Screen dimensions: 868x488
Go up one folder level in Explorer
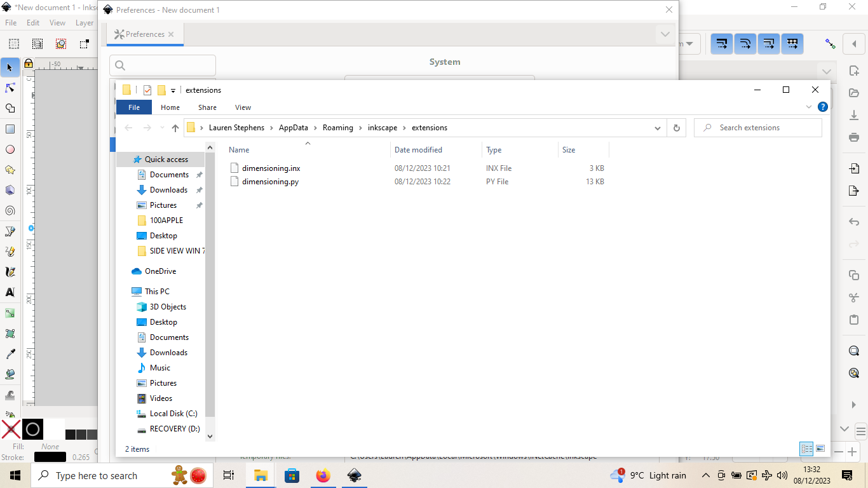[175, 128]
